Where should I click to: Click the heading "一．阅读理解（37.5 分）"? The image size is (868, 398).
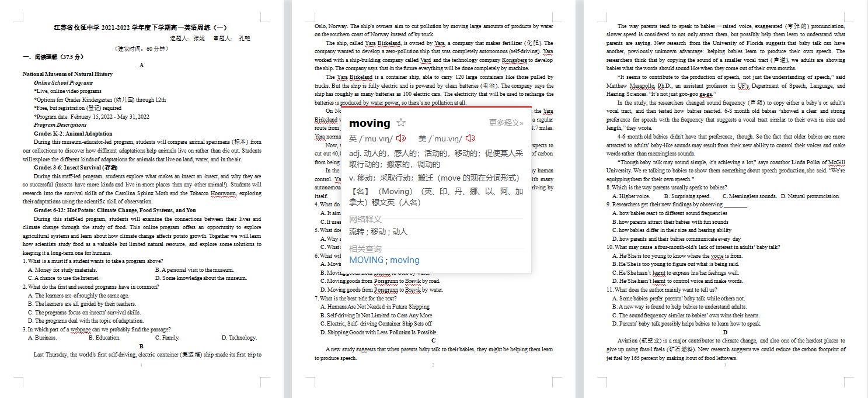[x=54, y=57]
